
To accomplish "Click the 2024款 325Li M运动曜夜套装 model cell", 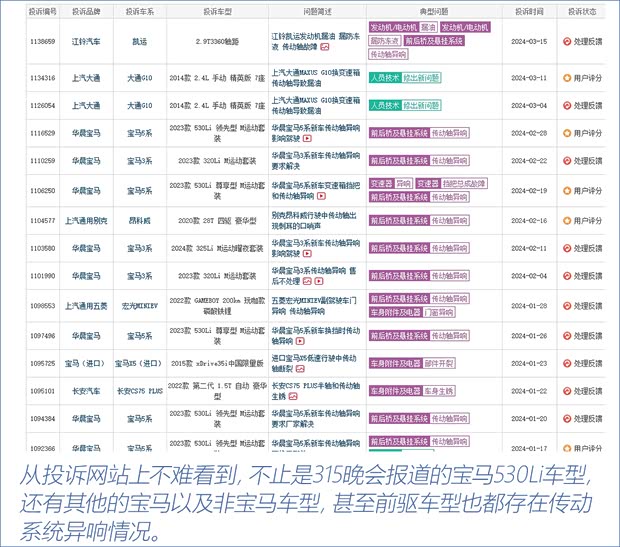I will (217, 248).
